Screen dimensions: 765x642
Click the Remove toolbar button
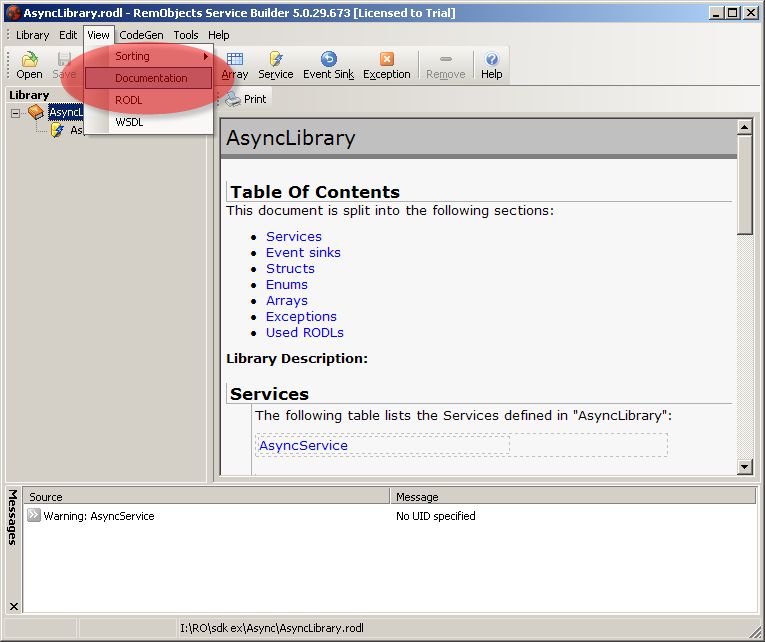(x=445, y=66)
